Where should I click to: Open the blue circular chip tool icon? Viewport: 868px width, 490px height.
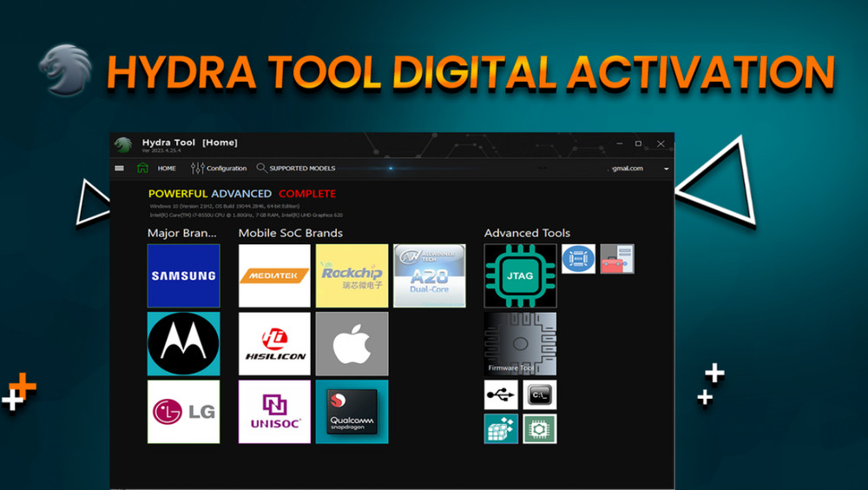[x=578, y=258]
